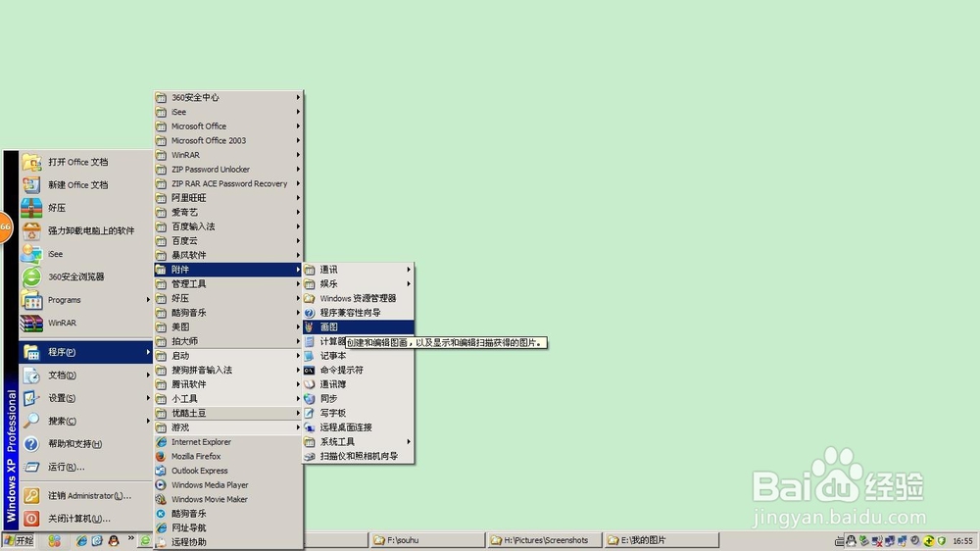Open ZIP RAR ACE Password Recovery folder
The width and height of the screenshot is (980, 551).
click(x=228, y=184)
